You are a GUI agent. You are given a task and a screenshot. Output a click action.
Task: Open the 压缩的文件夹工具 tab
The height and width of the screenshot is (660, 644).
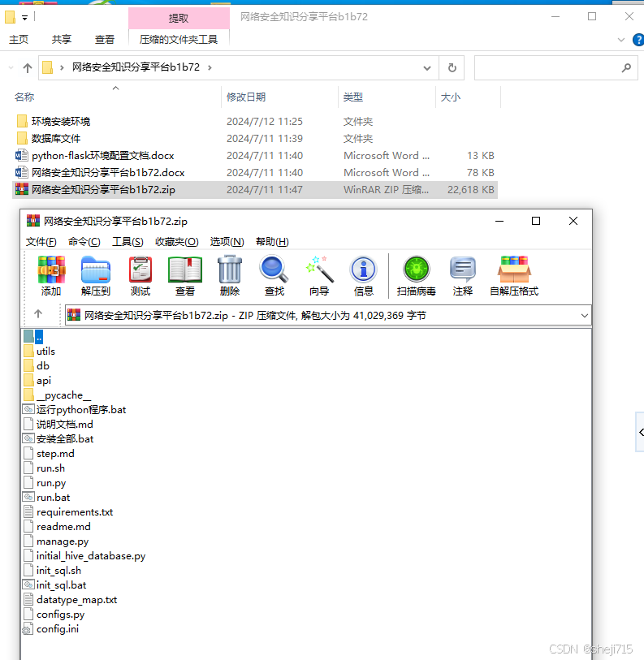pyautogui.click(x=179, y=40)
